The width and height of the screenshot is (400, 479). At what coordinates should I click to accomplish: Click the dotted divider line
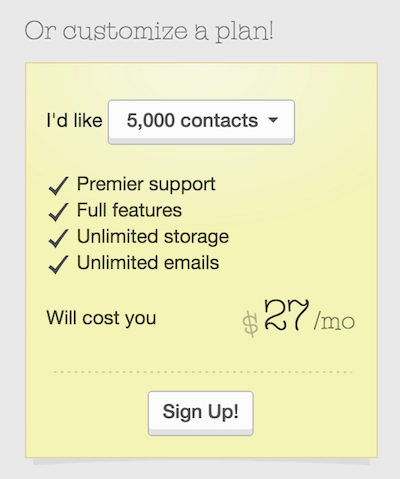(x=203, y=372)
